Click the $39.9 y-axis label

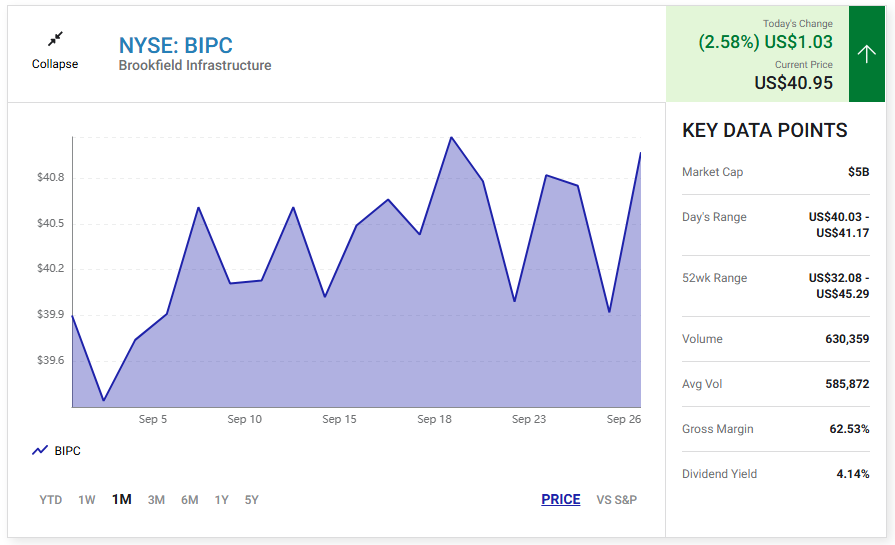point(51,314)
